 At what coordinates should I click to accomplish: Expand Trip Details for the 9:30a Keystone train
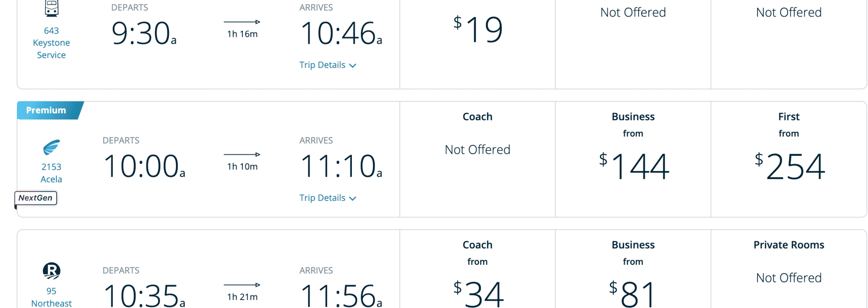tap(328, 65)
